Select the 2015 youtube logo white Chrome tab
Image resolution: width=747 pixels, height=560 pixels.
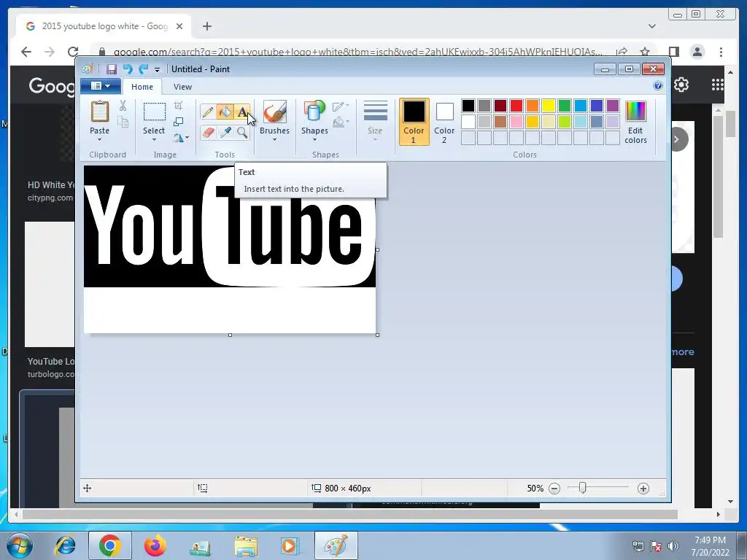pyautogui.click(x=104, y=26)
